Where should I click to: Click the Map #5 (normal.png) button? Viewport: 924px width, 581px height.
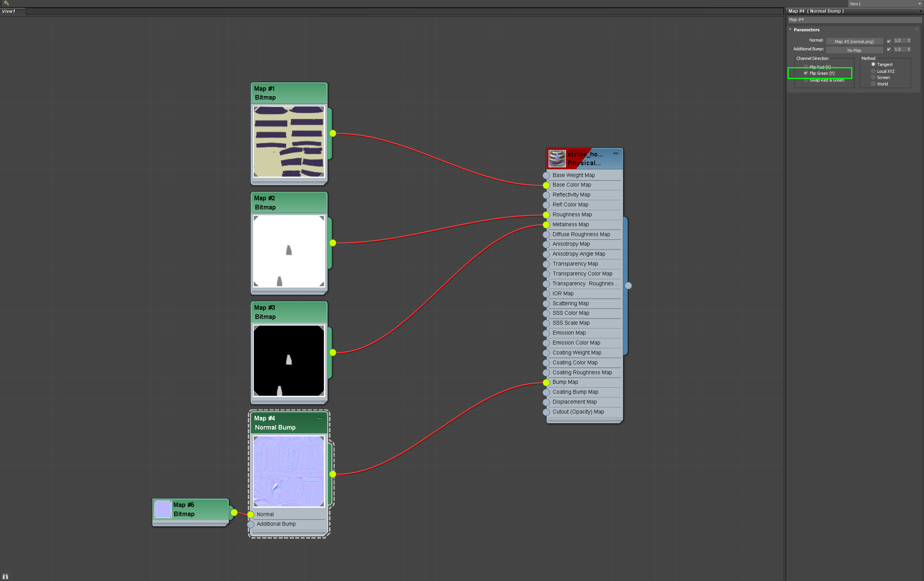coord(854,41)
